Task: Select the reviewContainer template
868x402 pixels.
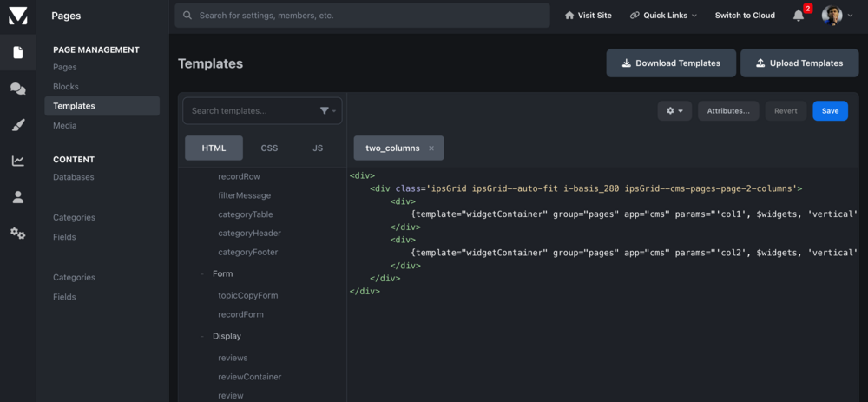Action: pyautogui.click(x=250, y=377)
